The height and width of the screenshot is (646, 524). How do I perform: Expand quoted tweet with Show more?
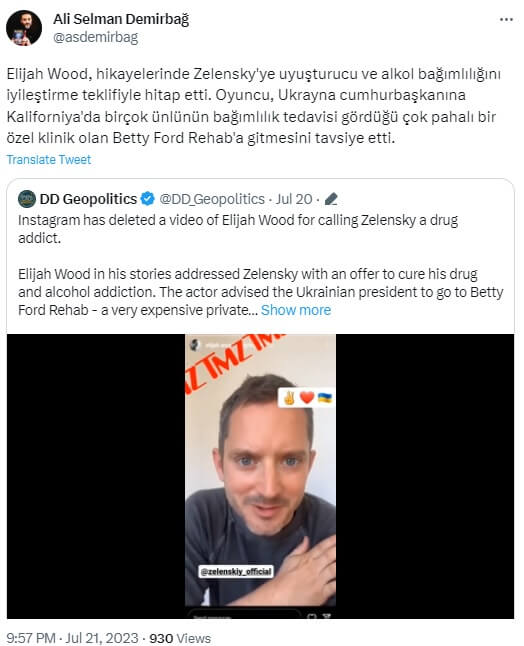coord(296,310)
